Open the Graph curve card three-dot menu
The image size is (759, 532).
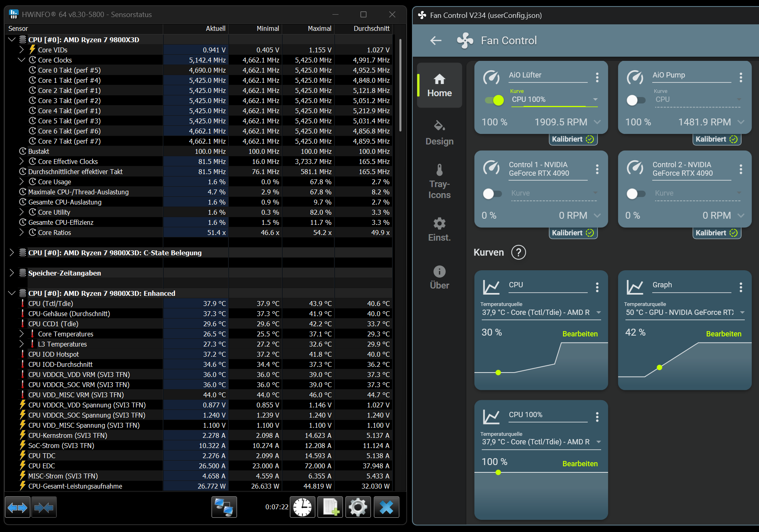[x=741, y=287]
